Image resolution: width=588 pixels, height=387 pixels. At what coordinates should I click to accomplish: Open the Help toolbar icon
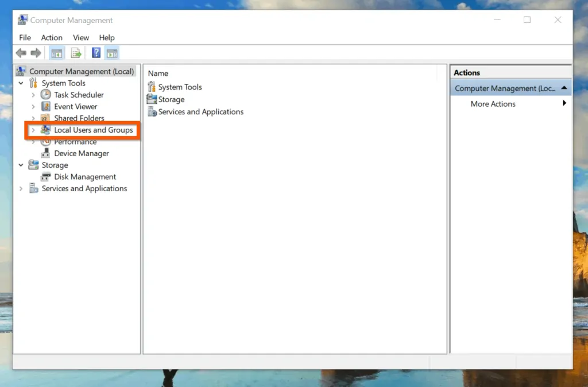click(x=96, y=53)
